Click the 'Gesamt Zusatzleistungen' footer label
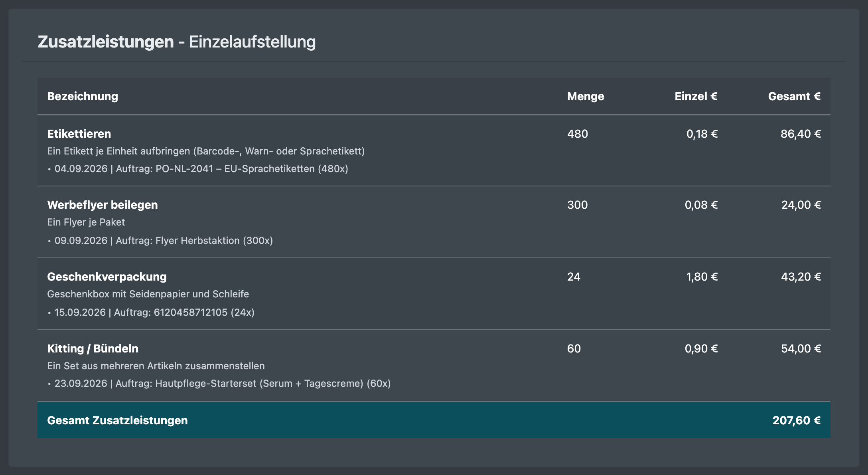The image size is (868, 475). (x=117, y=420)
